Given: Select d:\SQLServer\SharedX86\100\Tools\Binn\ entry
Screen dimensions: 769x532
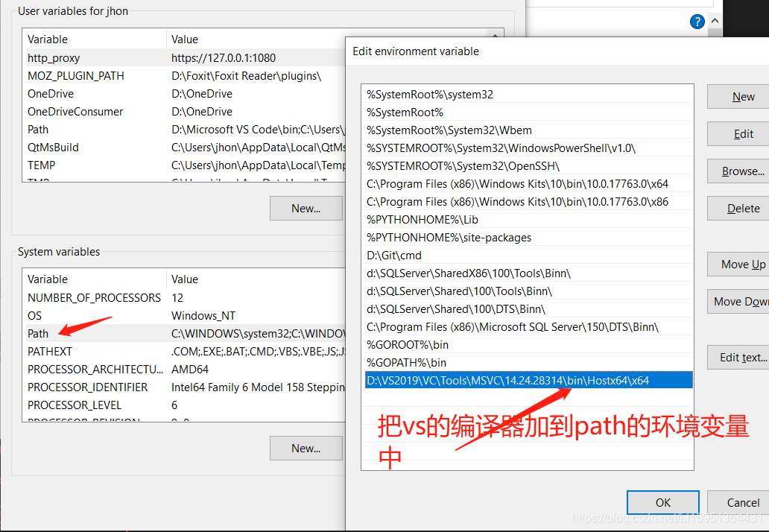Looking at the screenshot, I should tap(528, 273).
